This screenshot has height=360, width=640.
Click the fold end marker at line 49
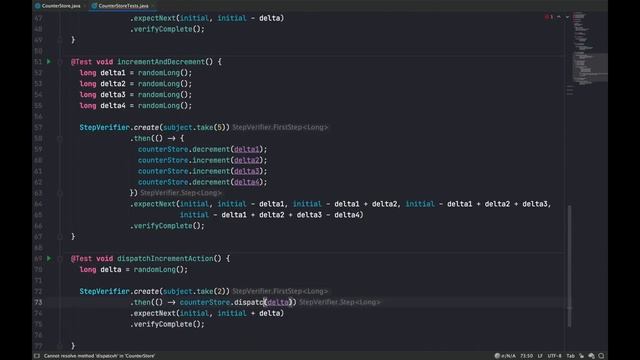tap(60, 40)
